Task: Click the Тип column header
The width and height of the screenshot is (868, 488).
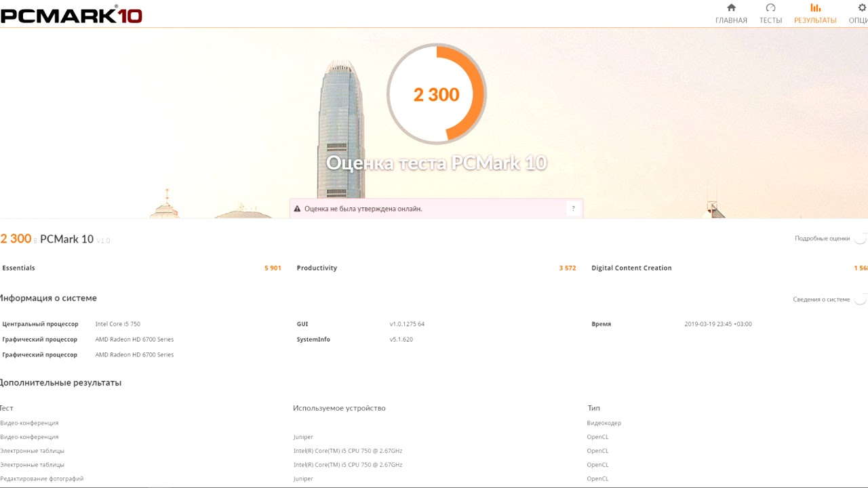Action: point(593,408)
